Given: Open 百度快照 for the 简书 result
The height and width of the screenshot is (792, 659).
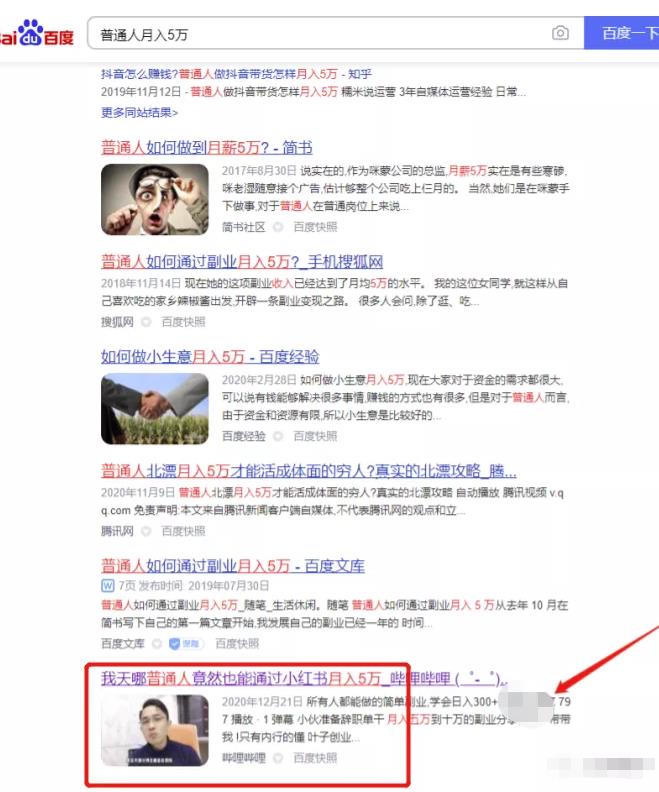Looking at the screenshot, I should (315, 227).
